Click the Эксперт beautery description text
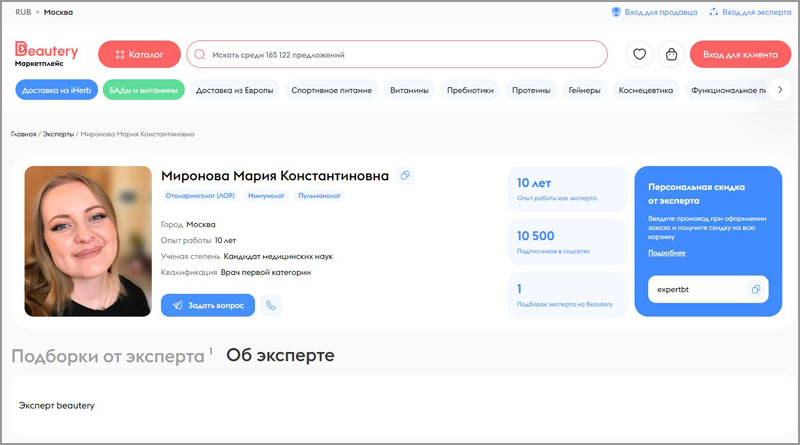The height and width of the screenshot is (445, 800). [x=57, y=405]
